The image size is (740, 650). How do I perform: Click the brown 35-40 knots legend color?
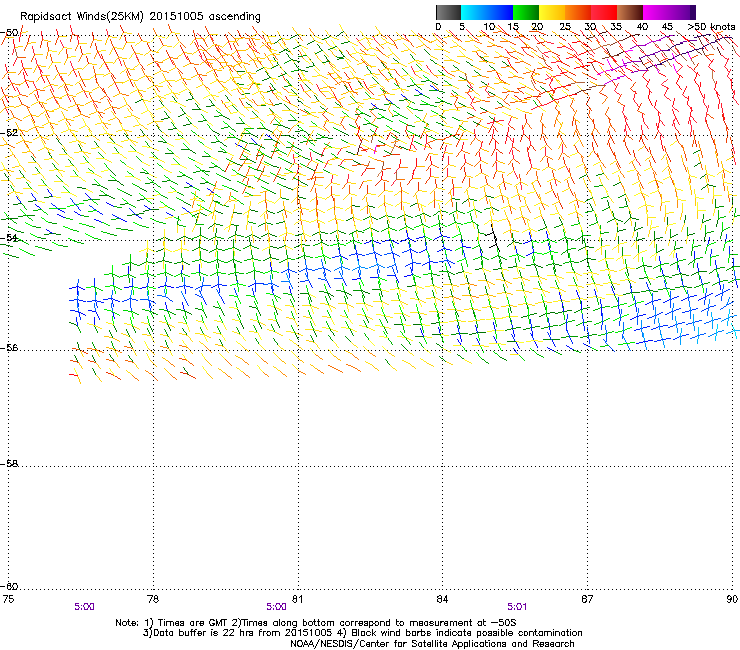630,12
